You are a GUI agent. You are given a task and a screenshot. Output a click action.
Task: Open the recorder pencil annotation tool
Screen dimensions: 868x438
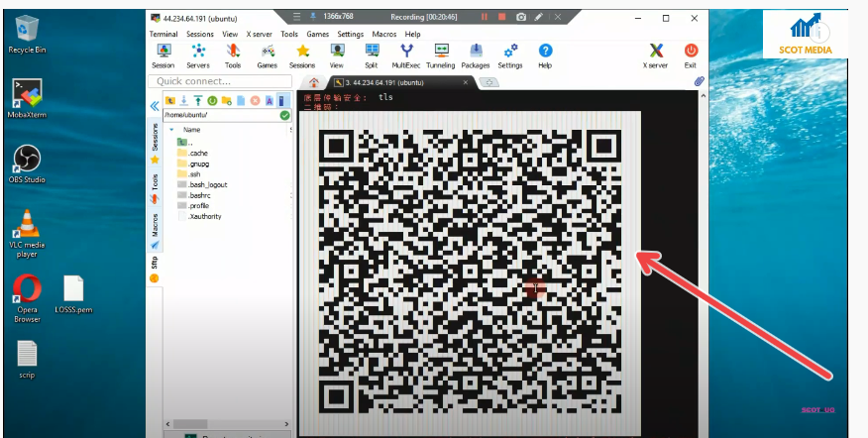[x=539, y=17]
